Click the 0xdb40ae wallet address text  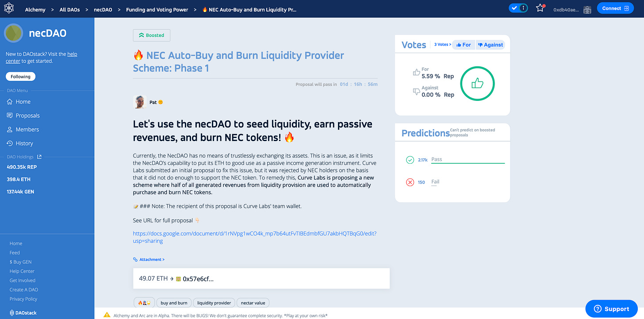pos(566,9)
